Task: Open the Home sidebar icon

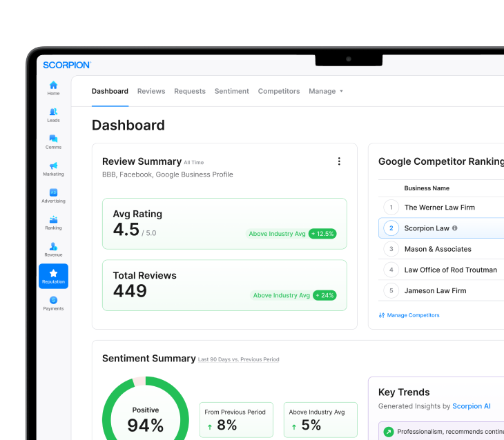Action: click(x=53, y=85)
